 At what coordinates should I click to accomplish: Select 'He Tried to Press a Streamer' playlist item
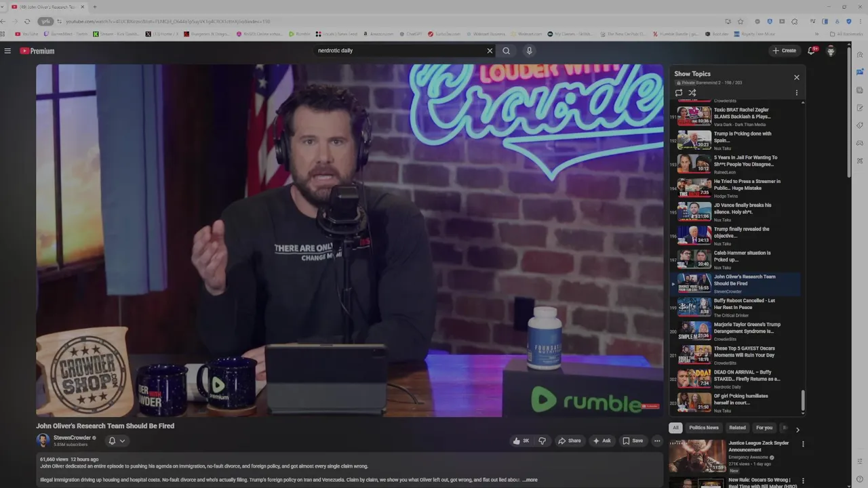pyautogui.click(x=735, y=187)
